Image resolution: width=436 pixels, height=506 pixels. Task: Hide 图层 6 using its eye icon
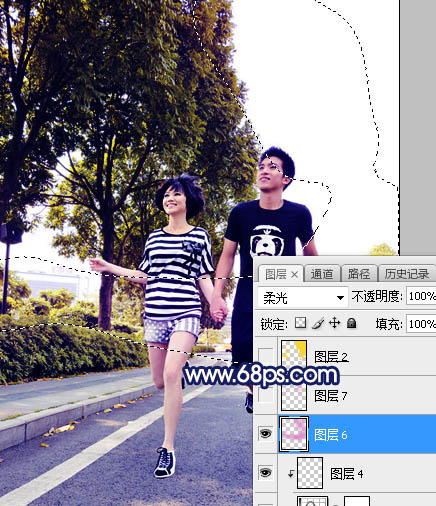(x=265, y=433)
